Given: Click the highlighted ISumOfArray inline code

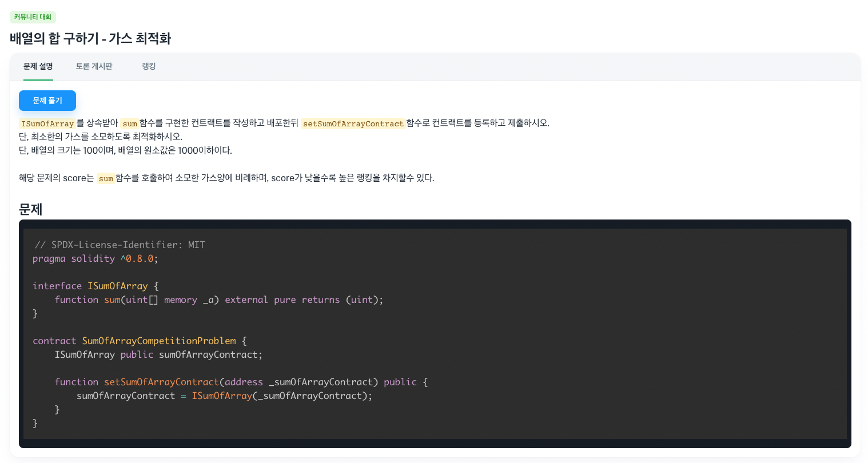Looking at the screenshot, I should pos(47,123).
